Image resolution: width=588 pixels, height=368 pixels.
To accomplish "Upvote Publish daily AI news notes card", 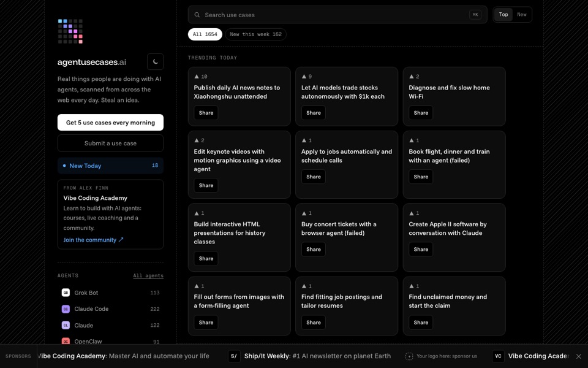I will pyautogui.click(x=201, y=77).
